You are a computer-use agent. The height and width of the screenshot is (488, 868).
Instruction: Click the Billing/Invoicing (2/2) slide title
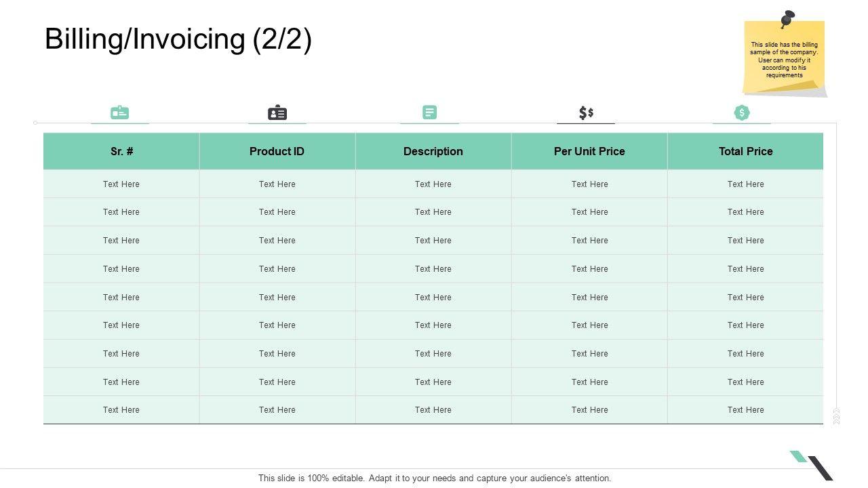tap(178, 39)
